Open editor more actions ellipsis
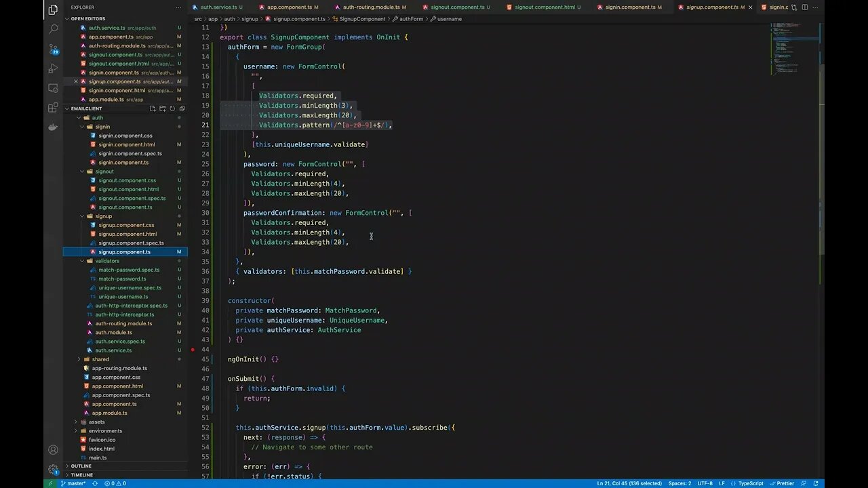 816,7
